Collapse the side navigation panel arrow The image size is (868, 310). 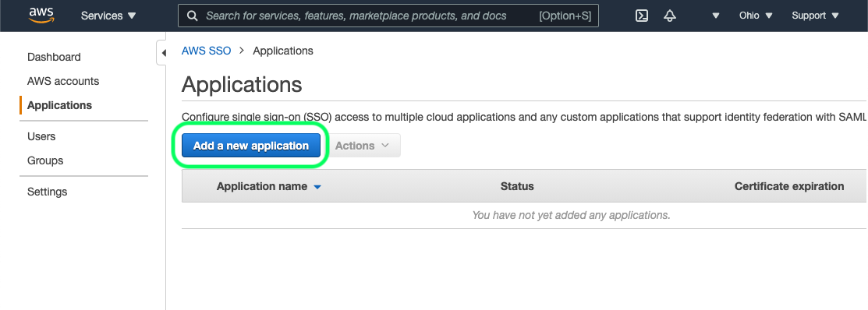pos(163,54)
